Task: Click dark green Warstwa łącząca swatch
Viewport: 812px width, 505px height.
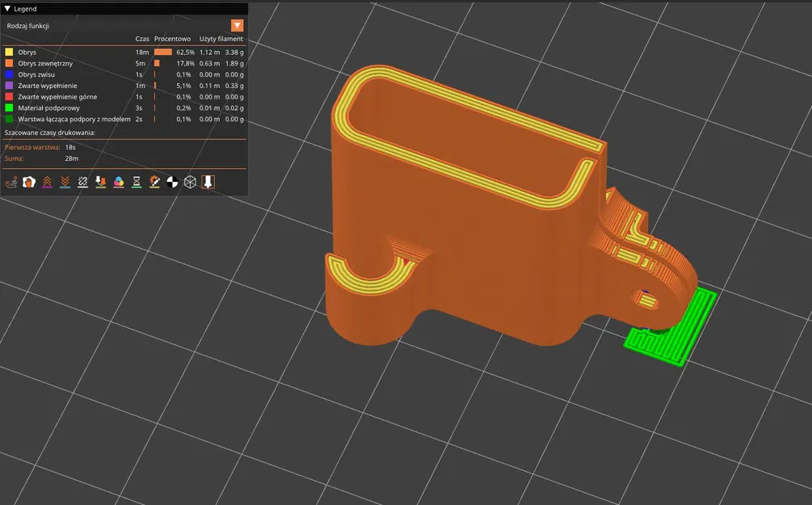Action: [x=9, y=119]
